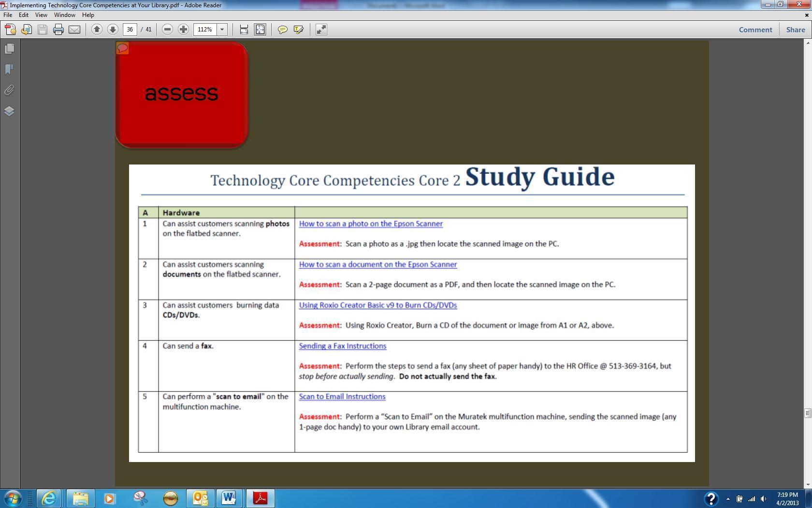
Task: Open Scan to Email Instructions link
Action: (342, 396)
